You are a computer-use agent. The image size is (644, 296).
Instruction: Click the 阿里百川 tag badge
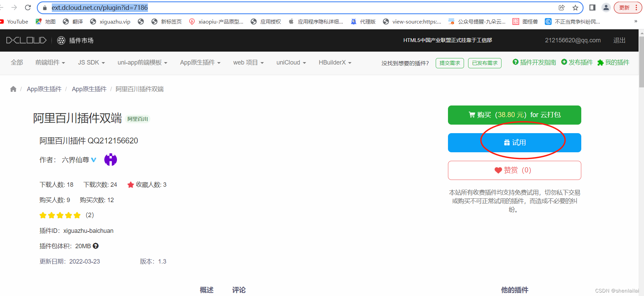[x=138, y=119]
